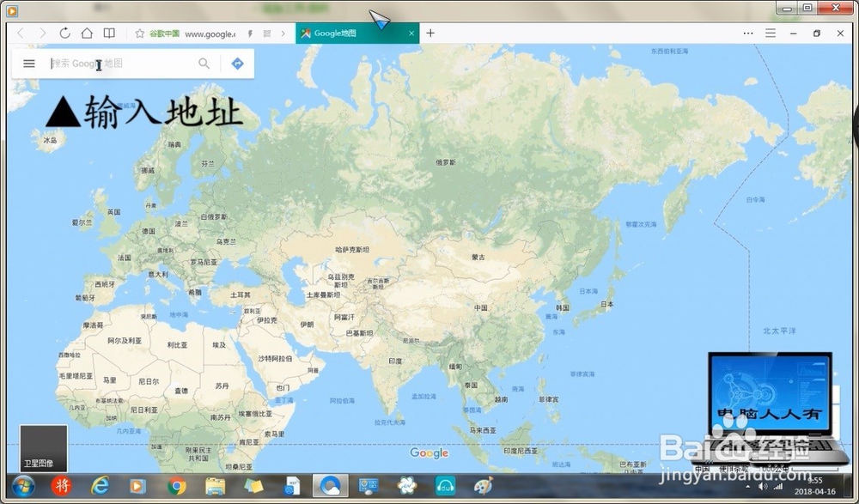
Task: Open the red 将 chess app in taskbar
Action: [x=61, y=486]
